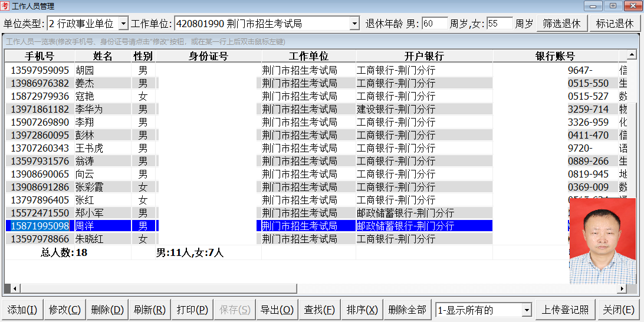Screen dimensions: 644x322
Task: Sort records using 排序(X) button
Action: pyautogui.click(x=362, y=310)
